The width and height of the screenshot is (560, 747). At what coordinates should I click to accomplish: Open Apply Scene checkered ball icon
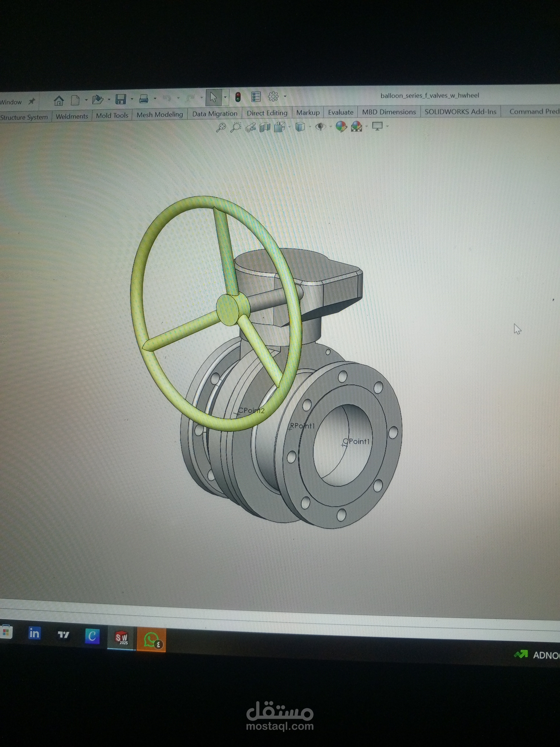pos(356,126)
